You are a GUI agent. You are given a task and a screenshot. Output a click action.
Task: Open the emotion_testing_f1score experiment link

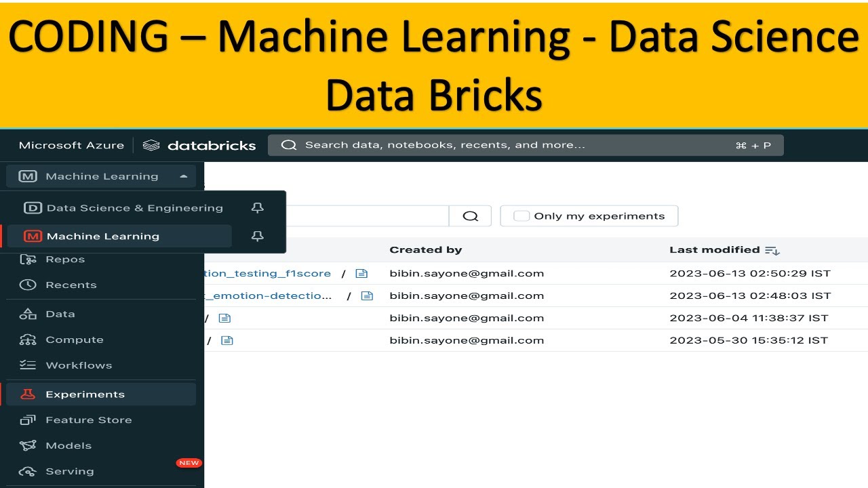point(268,274)
